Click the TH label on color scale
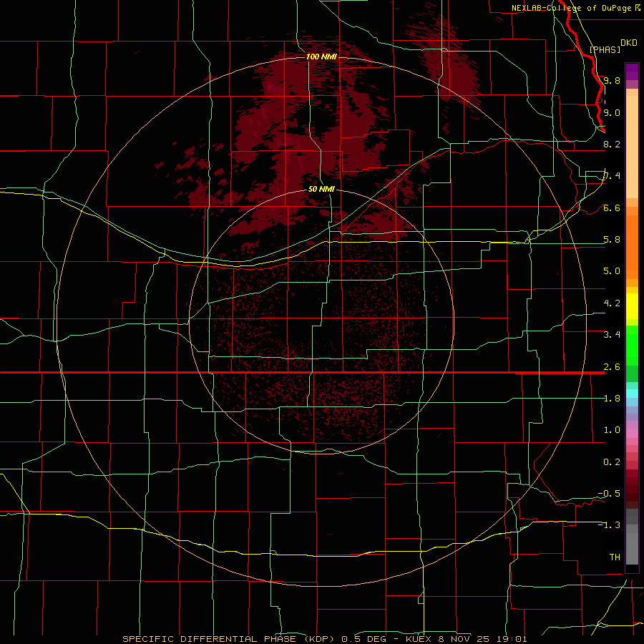Image resolution: width=644 pixels, height=644 pixels. pyautogui.click(x=615, y=557)
